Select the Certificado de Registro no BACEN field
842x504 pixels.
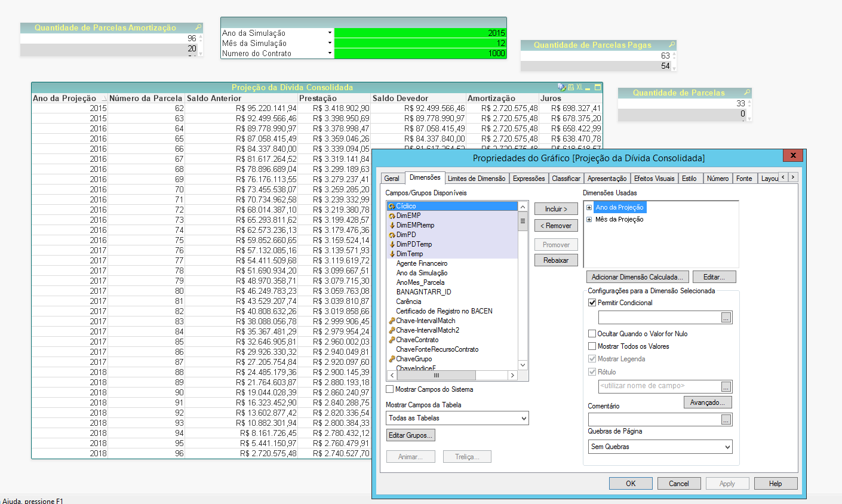point(444,311)
